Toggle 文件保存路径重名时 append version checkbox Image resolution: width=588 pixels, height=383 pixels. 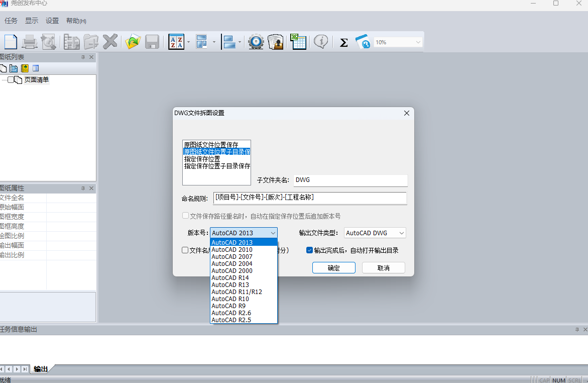(185, 216)
